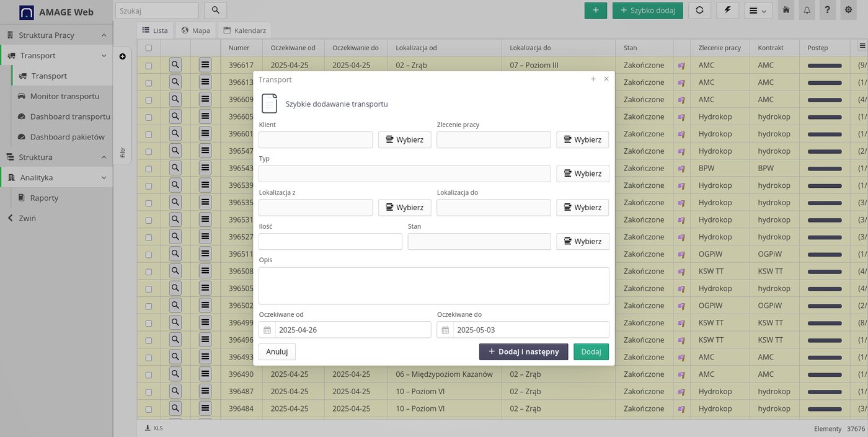The image size is (868, 437).
Task: Click the progress bar for row 396617
Action: point(825,65)
